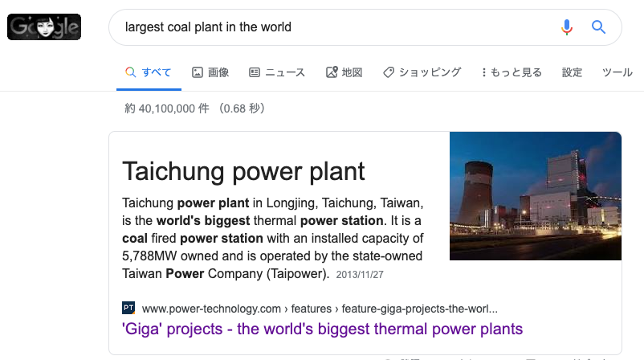Click the PT favicon beside power-technology URL

[x=128, y=308]
